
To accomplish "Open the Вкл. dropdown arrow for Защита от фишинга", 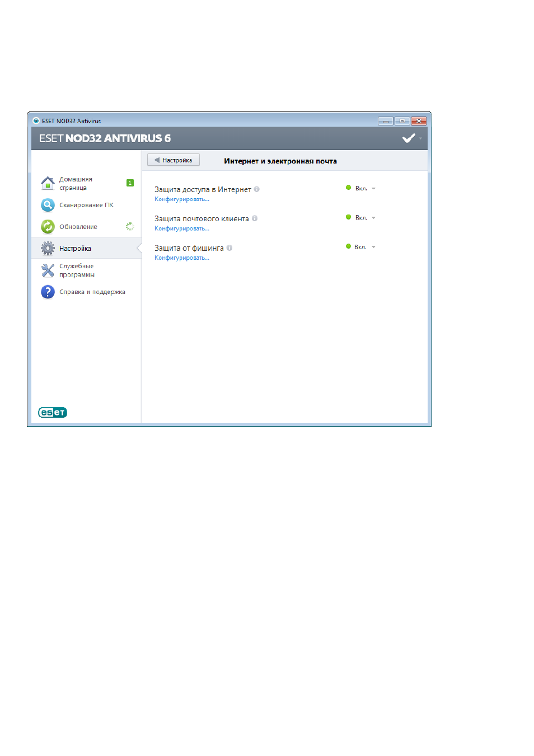I will (x=373, y=247).
